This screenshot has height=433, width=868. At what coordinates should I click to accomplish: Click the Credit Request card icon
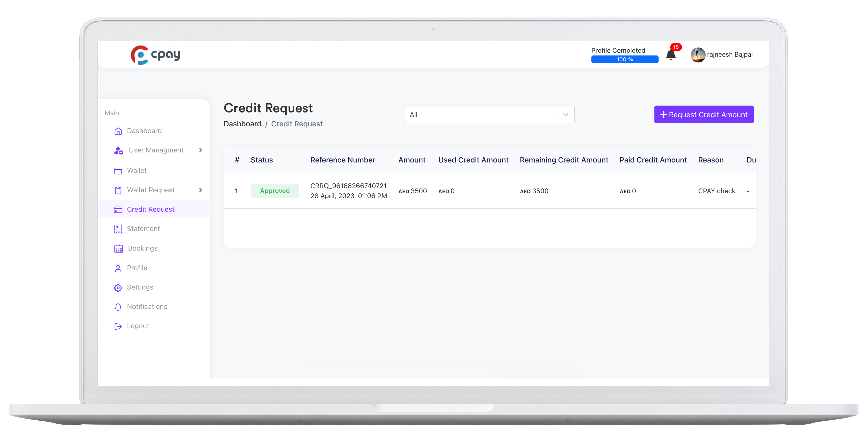click(x=118, y=210)
